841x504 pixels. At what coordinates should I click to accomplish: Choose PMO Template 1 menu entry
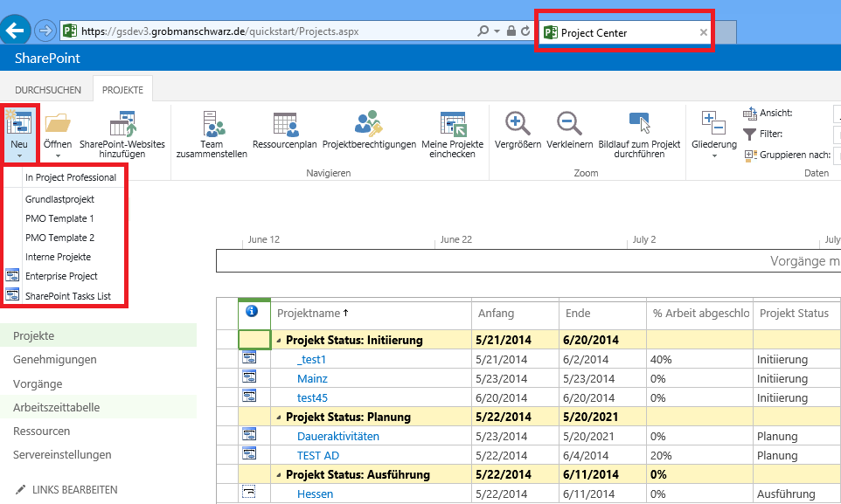pyautogui.click(x=59, y=218)
